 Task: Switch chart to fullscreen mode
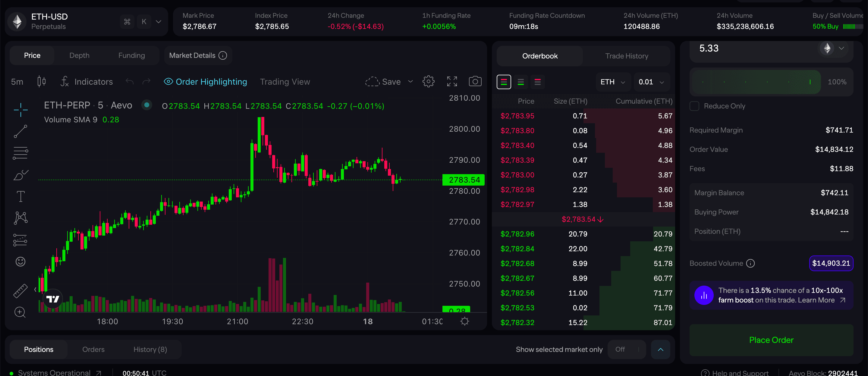pyautogui.click(x=452, y=82)
